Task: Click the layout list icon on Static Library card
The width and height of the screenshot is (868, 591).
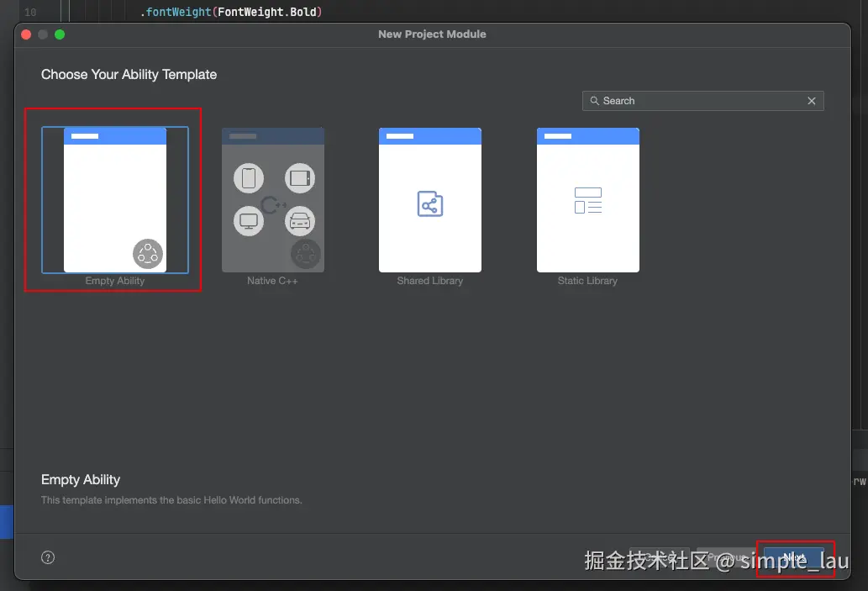Action: tap(588, 201)
